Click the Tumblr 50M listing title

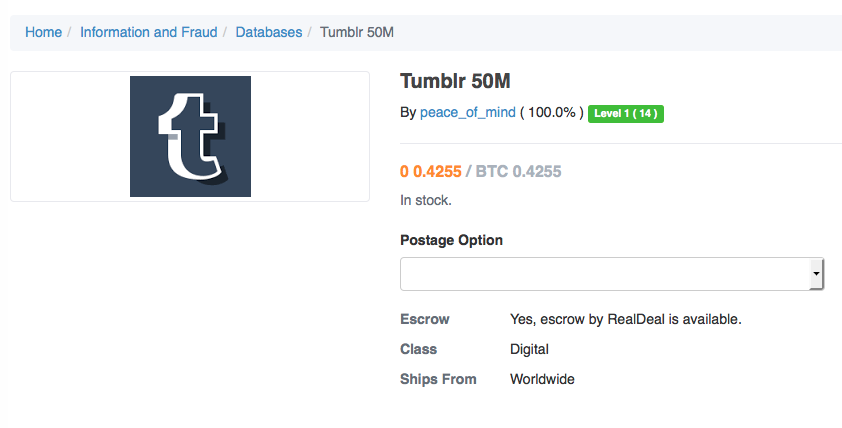click(x=455, y=81)
